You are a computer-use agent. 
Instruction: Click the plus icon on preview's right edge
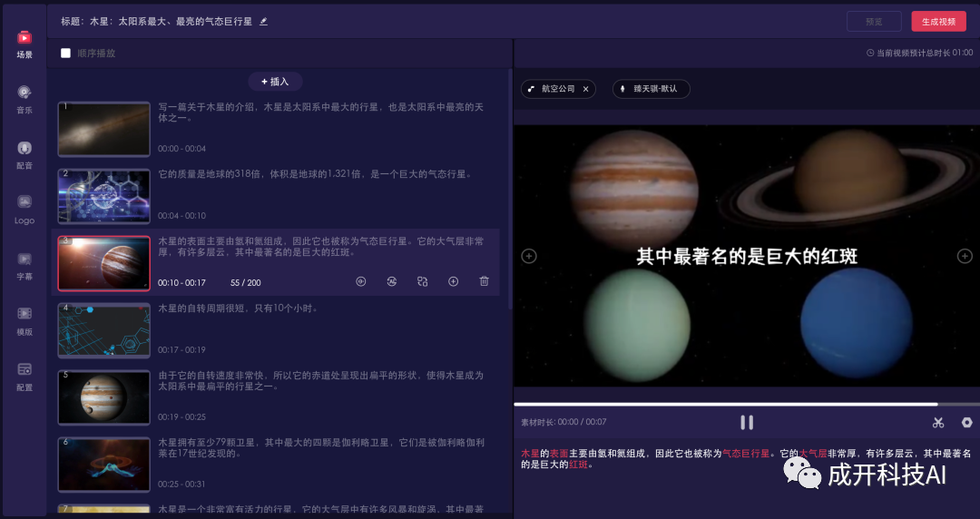(x=965, y=256)
